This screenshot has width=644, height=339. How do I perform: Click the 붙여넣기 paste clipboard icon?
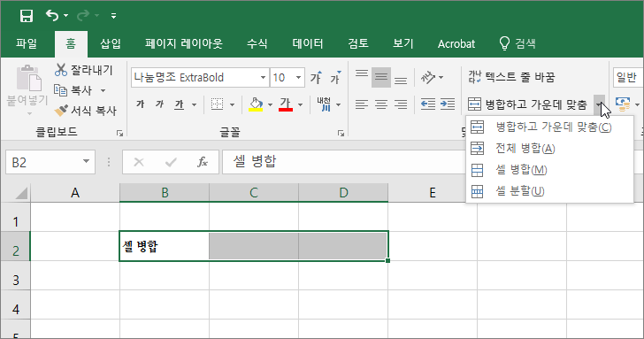click(28, 78)
